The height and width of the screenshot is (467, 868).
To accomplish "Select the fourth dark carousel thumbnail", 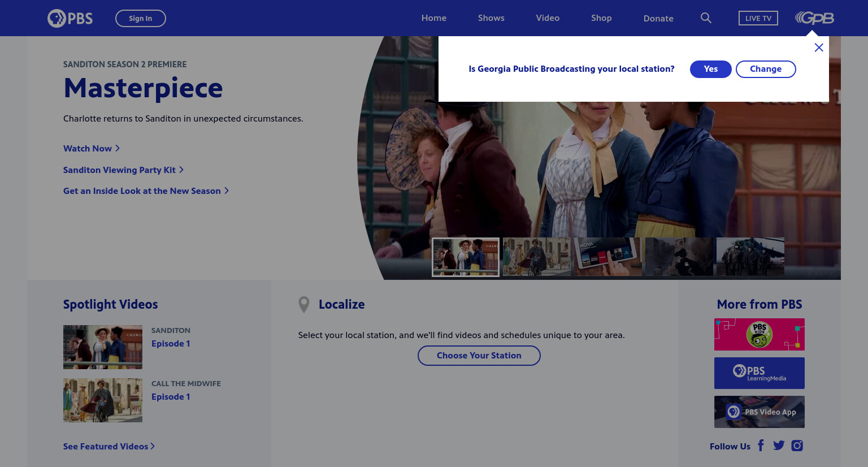I will click(x=679, y=257).
